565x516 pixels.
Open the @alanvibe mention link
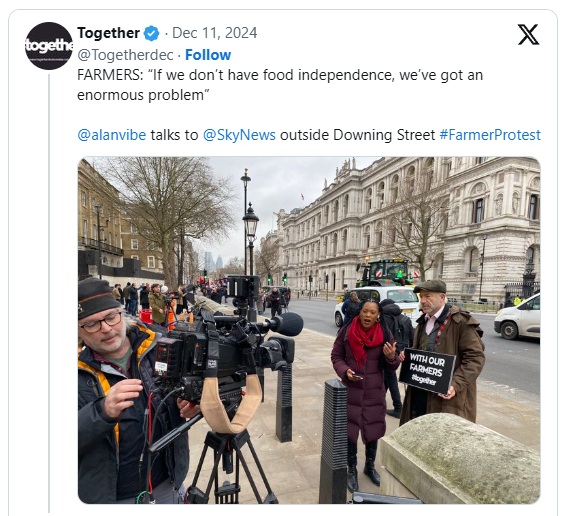(x=112, y=135)
